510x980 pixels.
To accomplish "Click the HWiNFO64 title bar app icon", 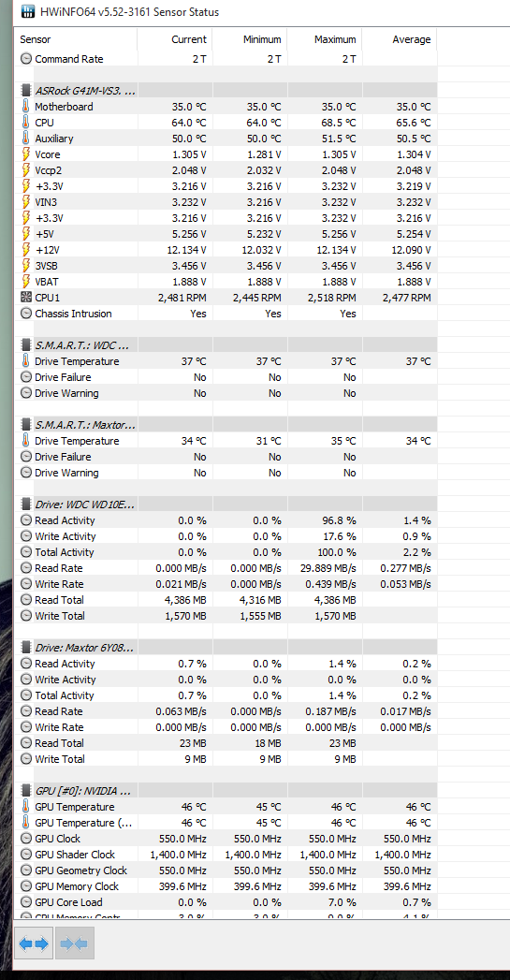I will 27,12.
